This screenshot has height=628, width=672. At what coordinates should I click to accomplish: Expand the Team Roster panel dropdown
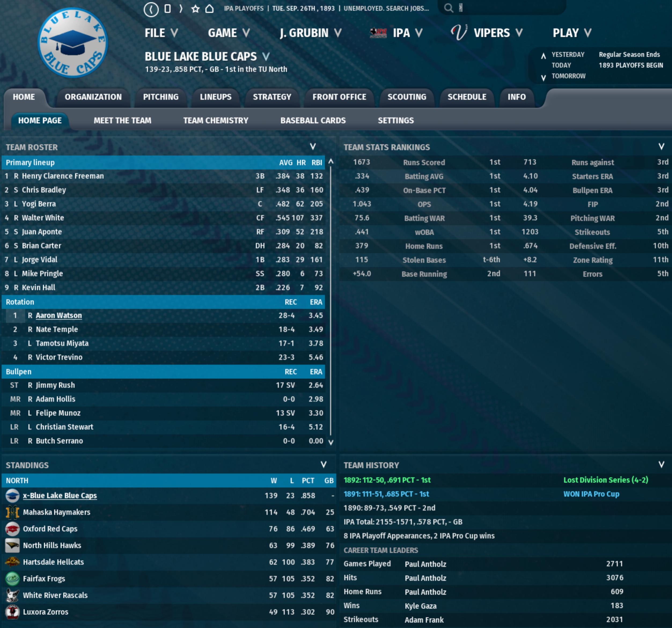coord(313,147)
